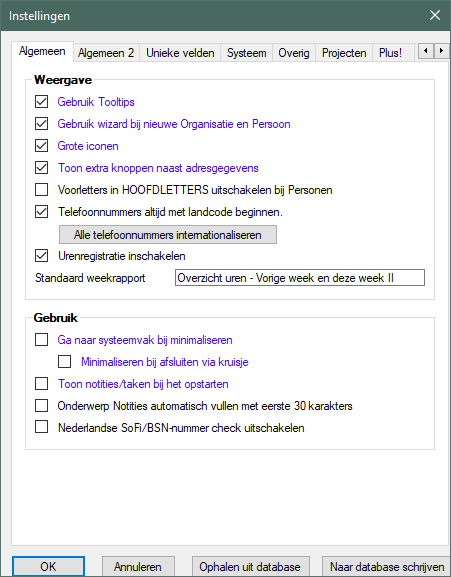Enable Nederlandse SoFi/BSN-nummer check uitschakelen
The height and width of the screenshot is (577, 451).
41,428
